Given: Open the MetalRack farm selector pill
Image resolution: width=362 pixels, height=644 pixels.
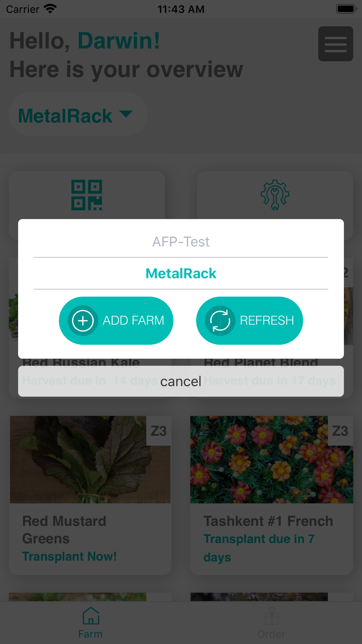Looking at the screenshot, I should click(78, 114).
